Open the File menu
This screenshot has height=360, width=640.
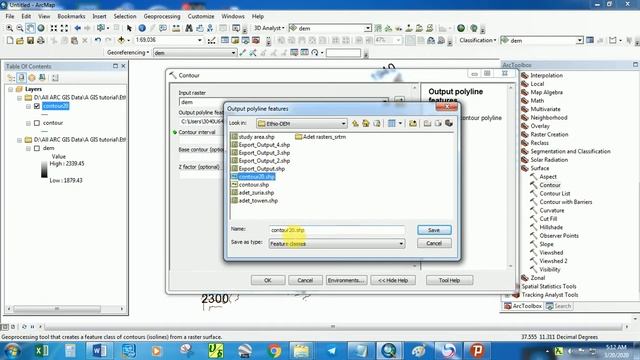click(10, 16)
